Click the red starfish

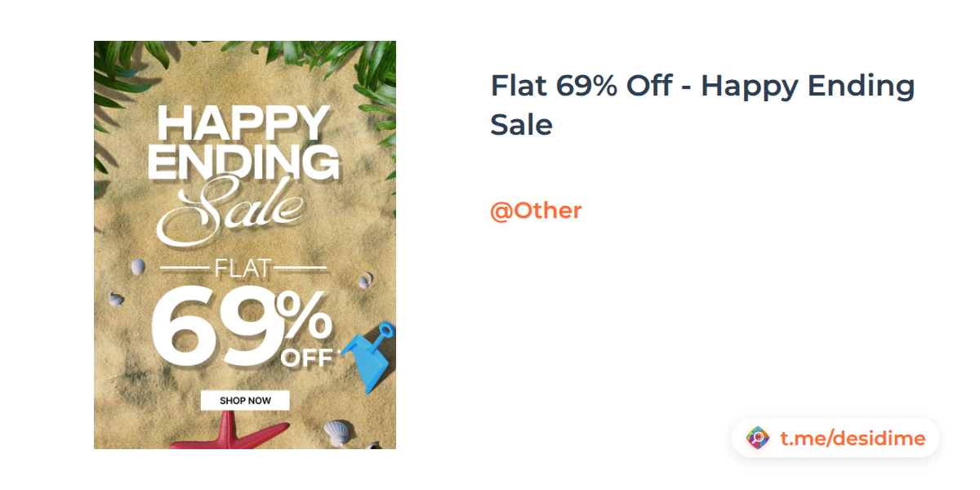(x=245, y=433)
